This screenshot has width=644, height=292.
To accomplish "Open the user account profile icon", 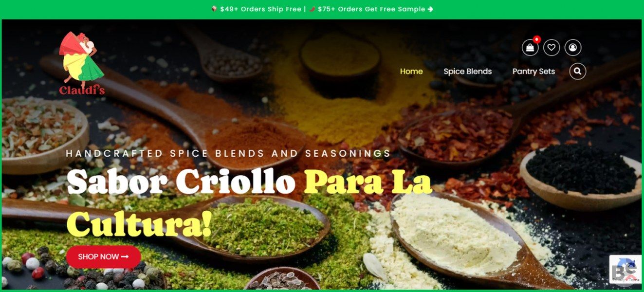I will 573,47.
